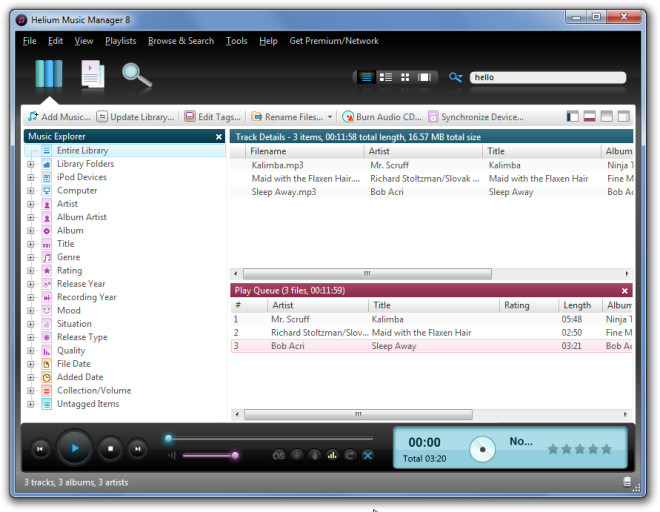Select the Added Date clock icon

[47, 378]
